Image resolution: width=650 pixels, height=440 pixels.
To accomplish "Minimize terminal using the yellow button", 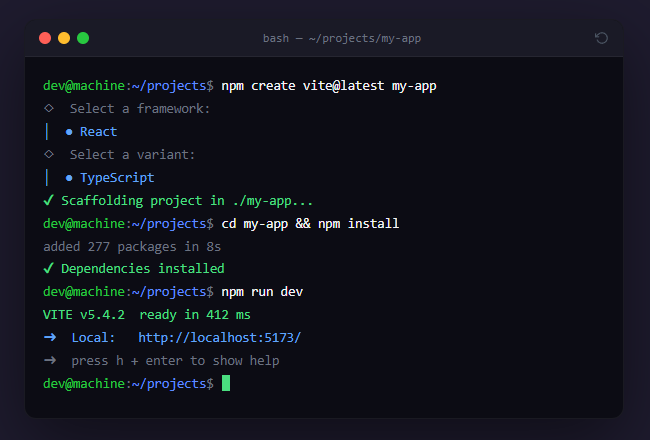I will point(64,38).
